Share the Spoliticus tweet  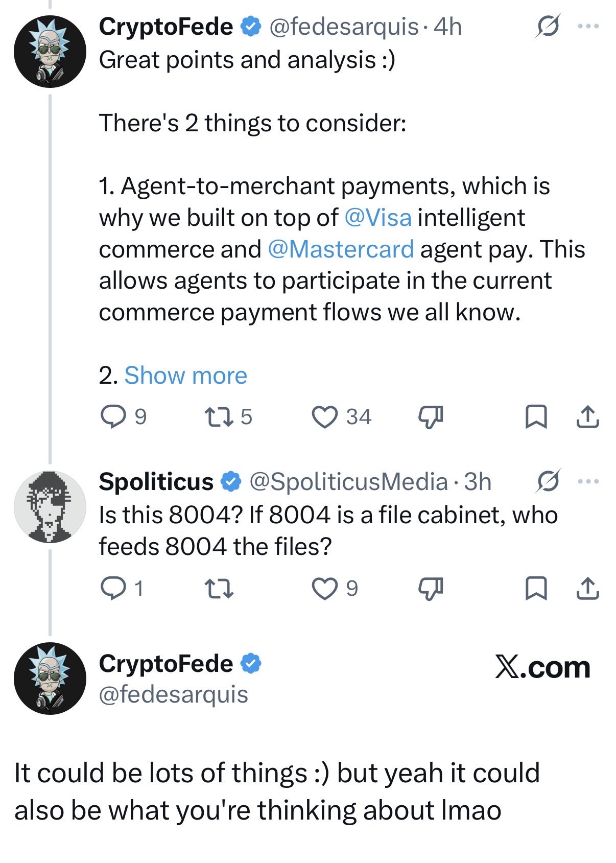point(587,588)
